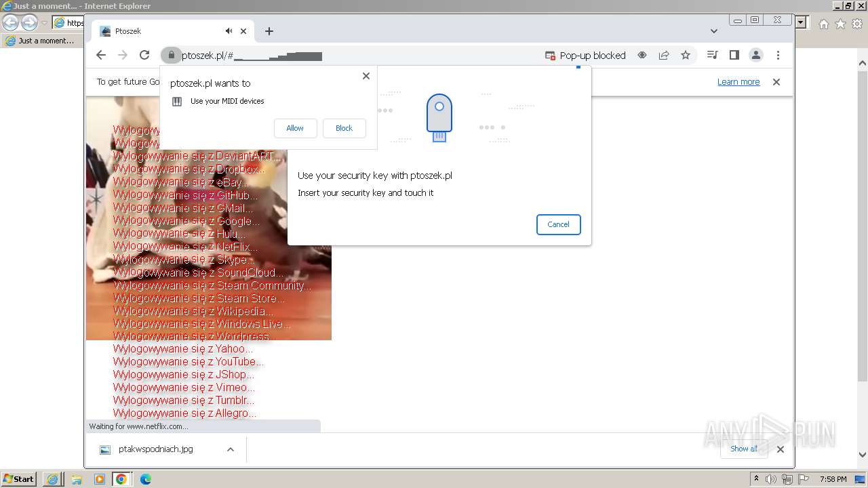The width and height of the screenshot is (868, 488).
Task: Open the media player taskbar icon
Action: [x=99, y=479]
